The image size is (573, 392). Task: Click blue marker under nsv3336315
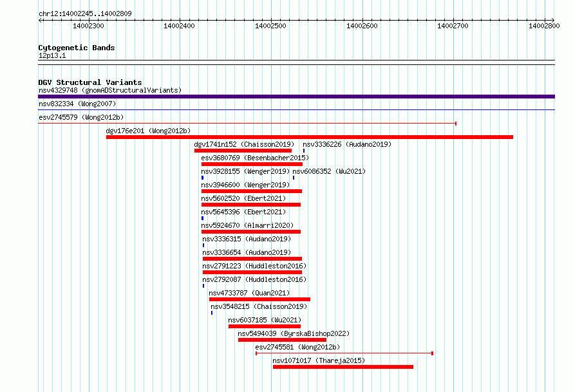pos(203,245)
